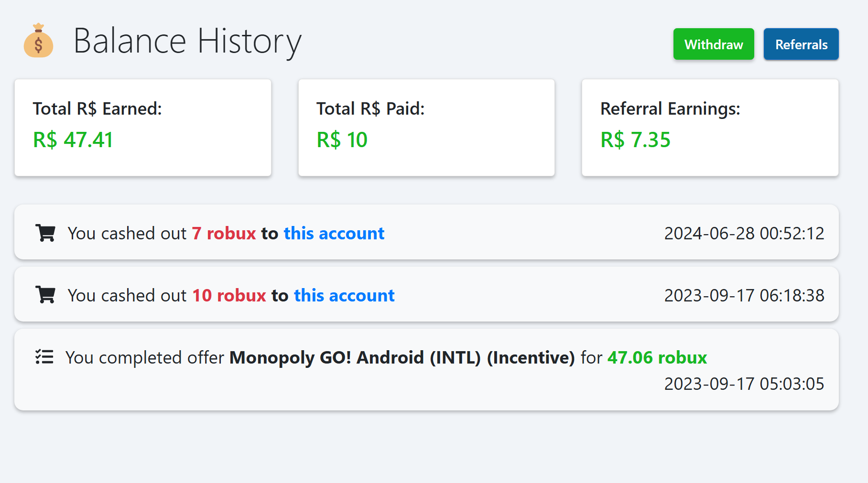
Task: Click the cart icon on 7 robux cashout
Action: (x=45, y=233)
